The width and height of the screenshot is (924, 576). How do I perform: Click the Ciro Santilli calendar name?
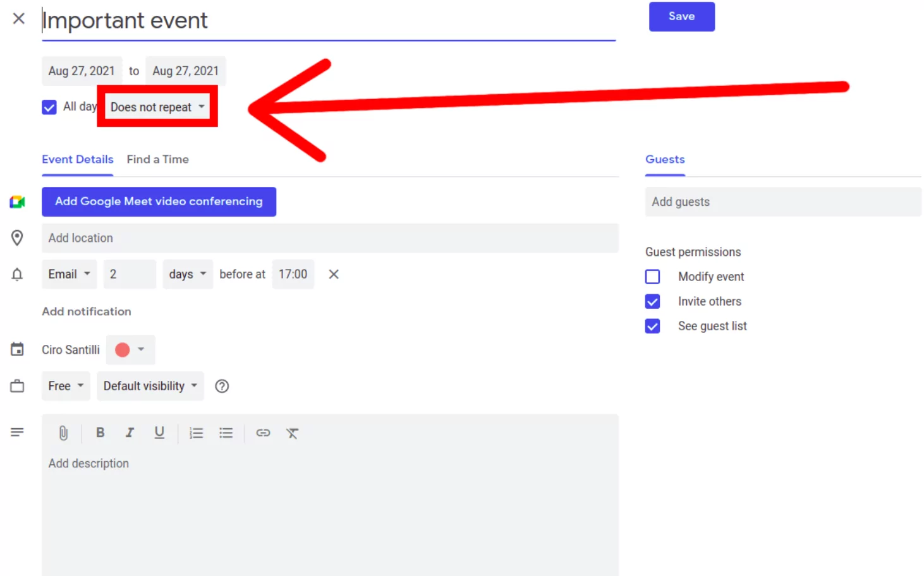pos(71,350)
